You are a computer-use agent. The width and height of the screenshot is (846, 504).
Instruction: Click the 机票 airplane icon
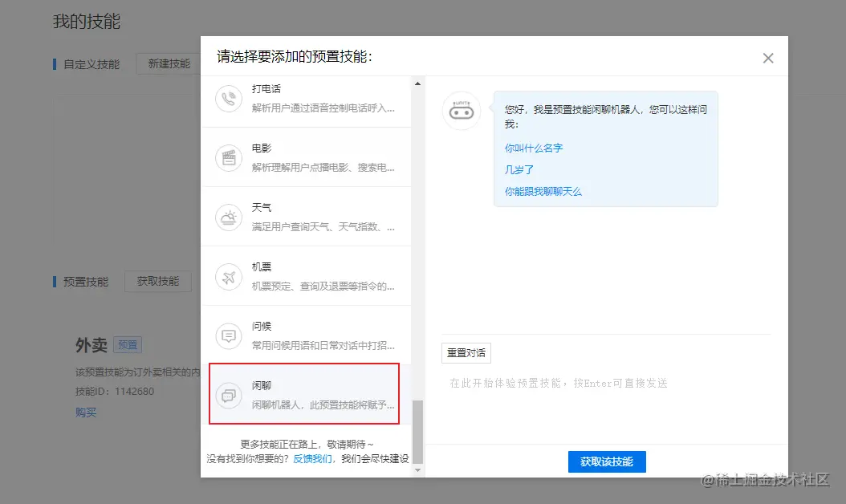[x=229, y=277]
